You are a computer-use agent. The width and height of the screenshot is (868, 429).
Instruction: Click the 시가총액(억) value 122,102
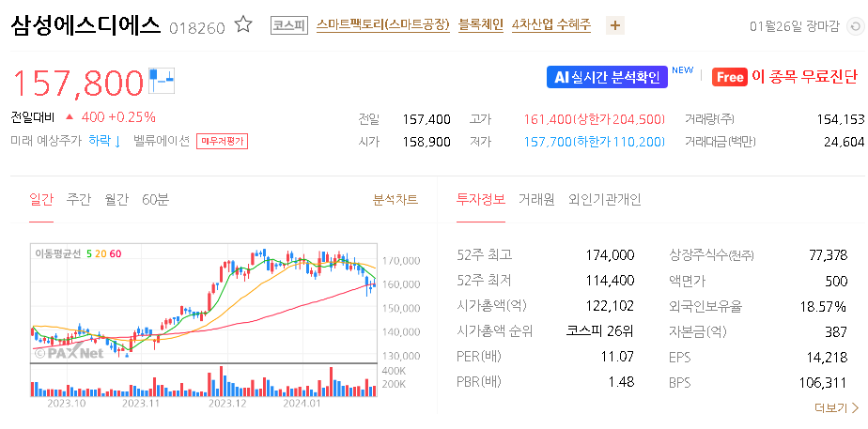(610, 306)
